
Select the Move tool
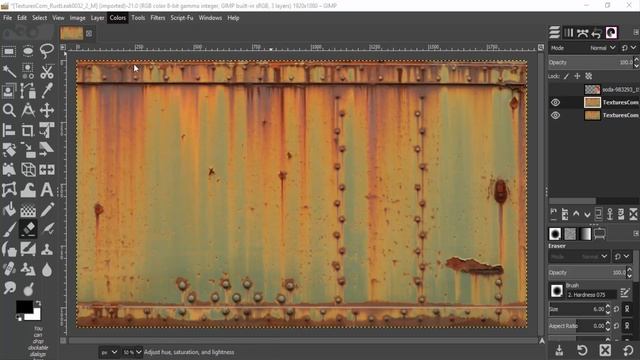tap(47, 110)
